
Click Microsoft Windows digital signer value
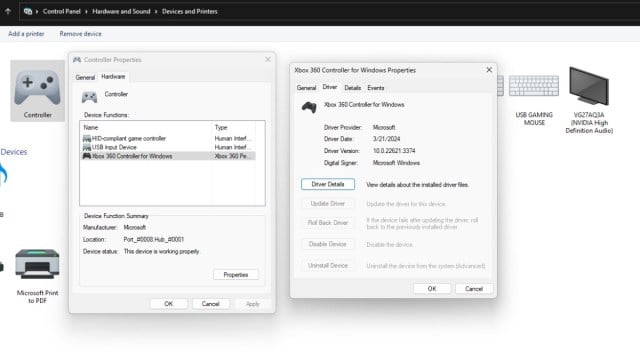click(x=396, y=163)
